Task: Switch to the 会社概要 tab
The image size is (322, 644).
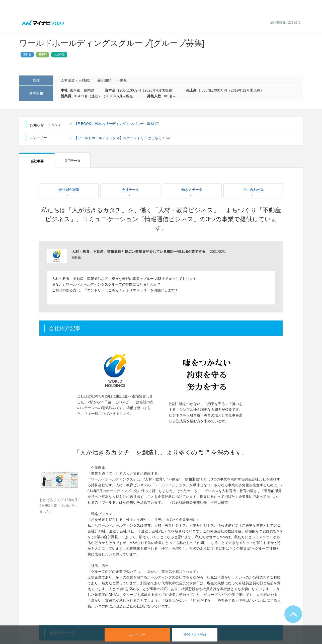Action: pos(37,161)
